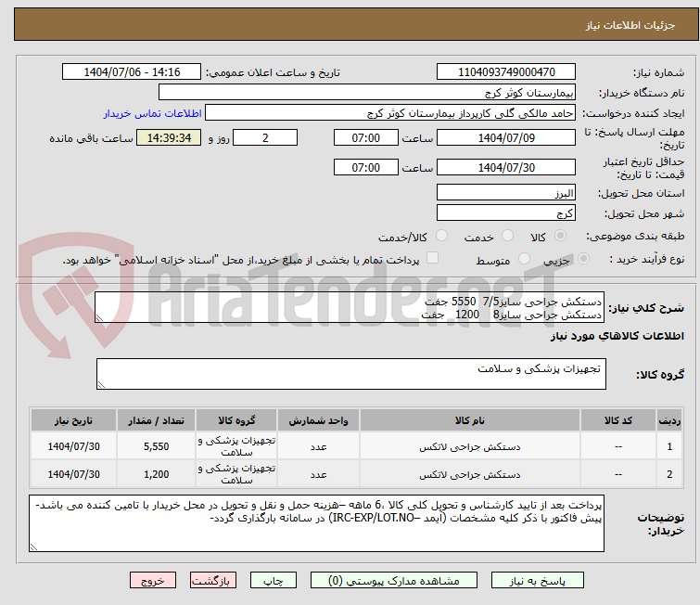700x605 pixels.
Task: Click the خروج exit button
Action: (153, 581)
